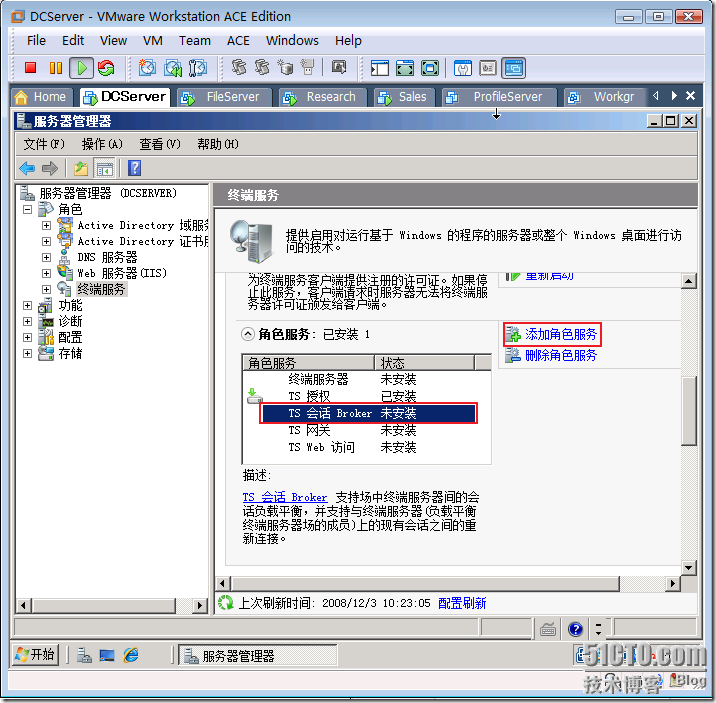Screen dimensions: 716x703
Task: Toggle the show/hide console tree icon
Action: click(105, 168)
